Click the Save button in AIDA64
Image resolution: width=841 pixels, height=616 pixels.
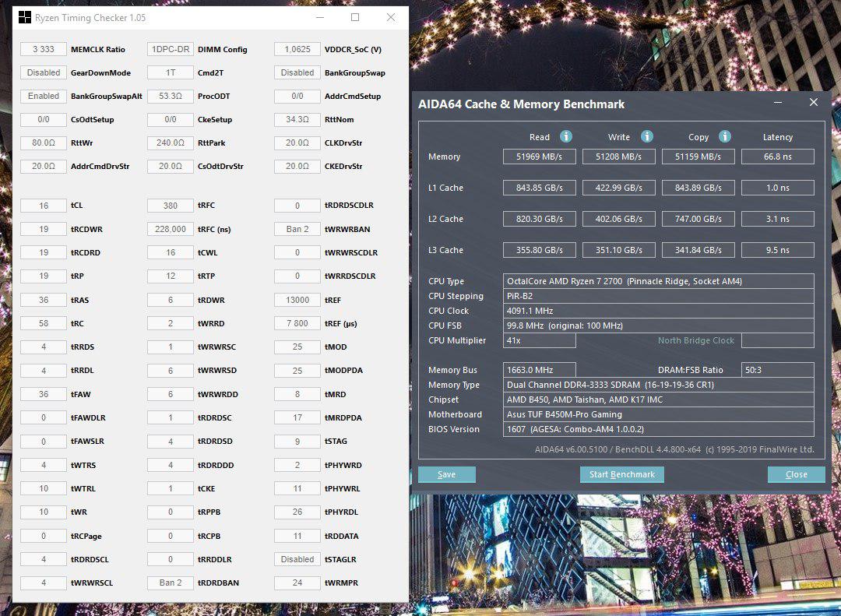pyautogui.click(x=447, y=474)
